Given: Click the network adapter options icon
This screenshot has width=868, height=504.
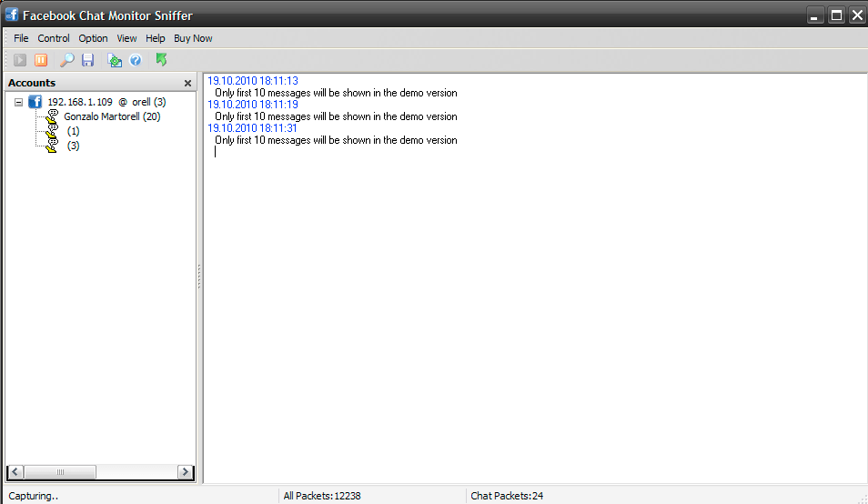Looking at the screenshot, I should click(115, 60).
